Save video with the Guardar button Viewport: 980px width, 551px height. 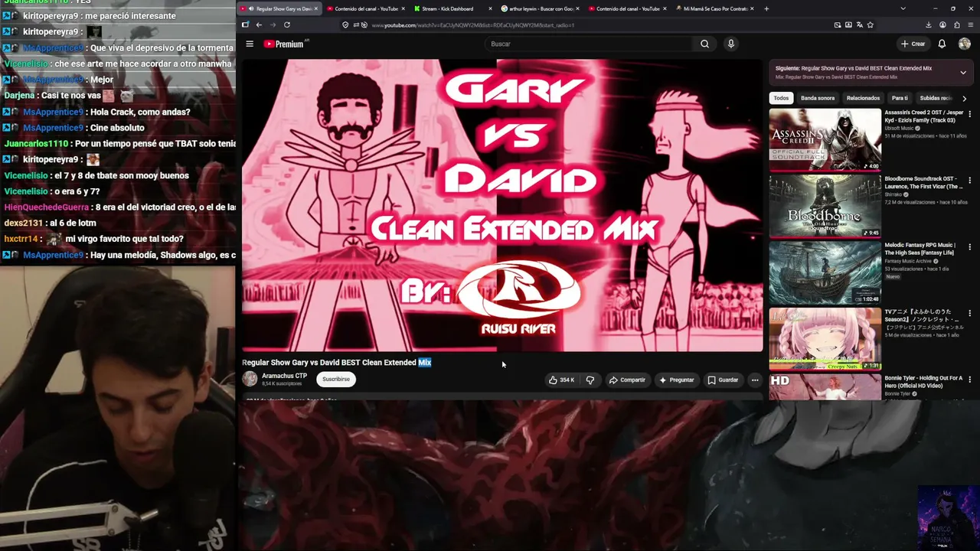[x=723, y=380]
